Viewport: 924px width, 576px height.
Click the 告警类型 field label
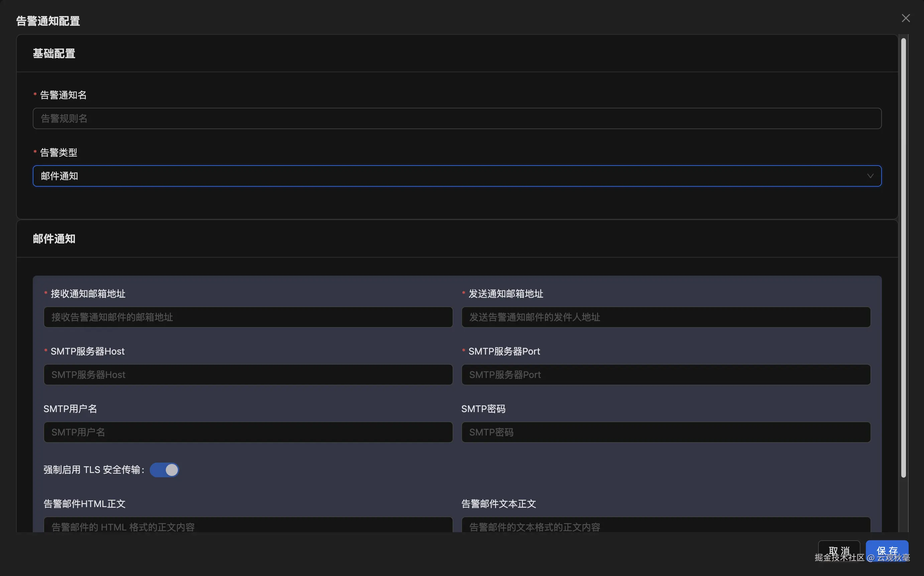pos(59,153)
